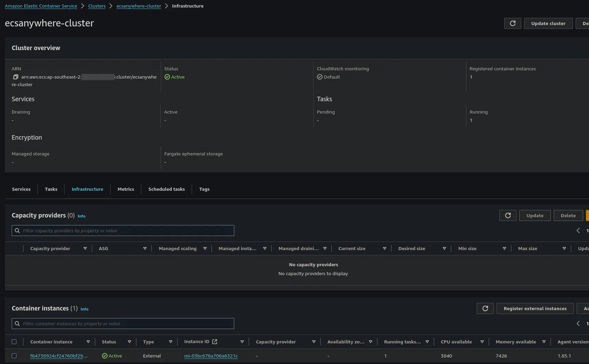
Task: Sort by Capacity provider column arrow
Action: point(85,248)
